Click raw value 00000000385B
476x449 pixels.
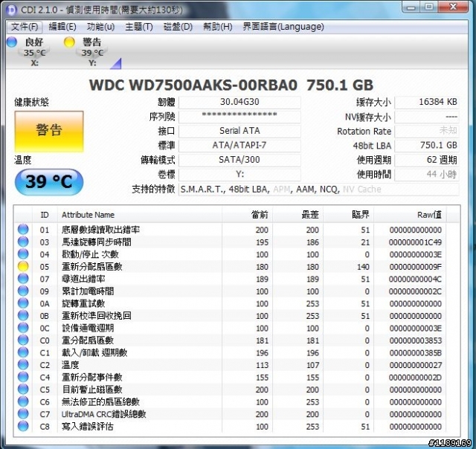(415, 353)
